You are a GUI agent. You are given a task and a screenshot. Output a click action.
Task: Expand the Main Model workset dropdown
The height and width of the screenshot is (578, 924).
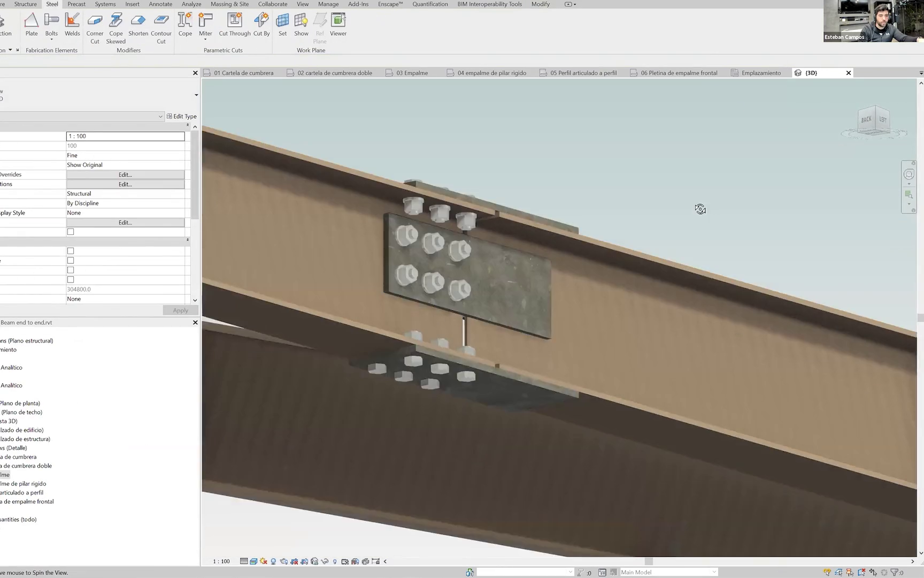tap(714, 572)
